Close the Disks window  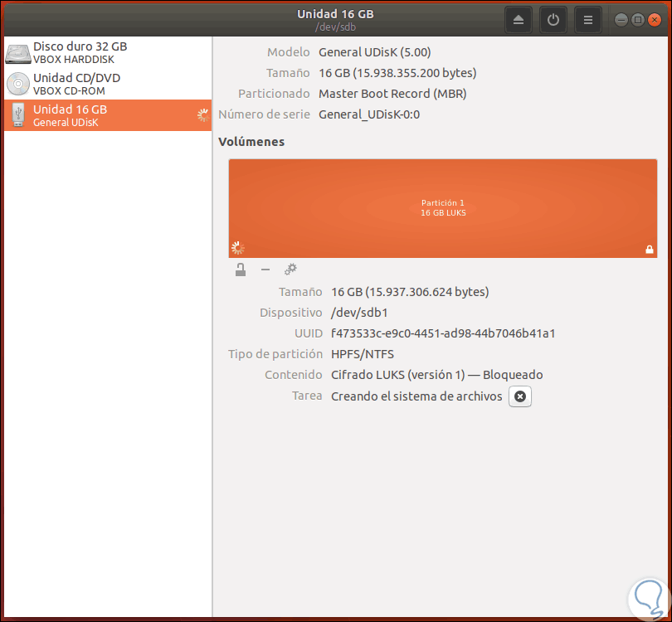pyautogui.click(x=654, y=20)
